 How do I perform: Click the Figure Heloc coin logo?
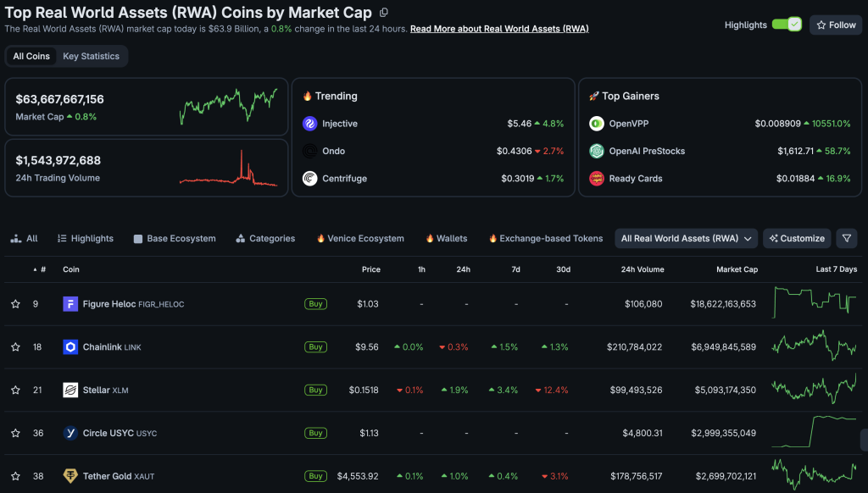click(x=70, y=304)
